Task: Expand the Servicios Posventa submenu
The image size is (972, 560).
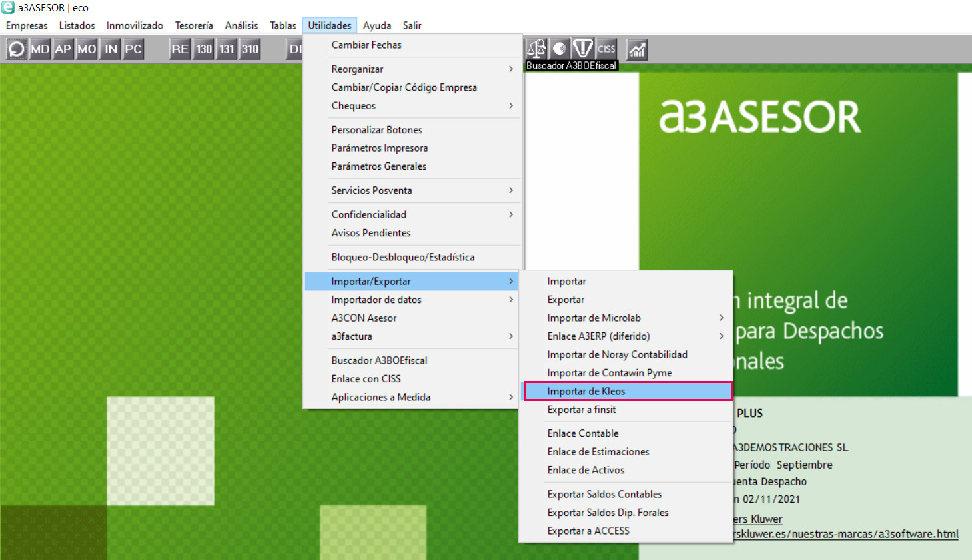Action: (x=413, y=190)
